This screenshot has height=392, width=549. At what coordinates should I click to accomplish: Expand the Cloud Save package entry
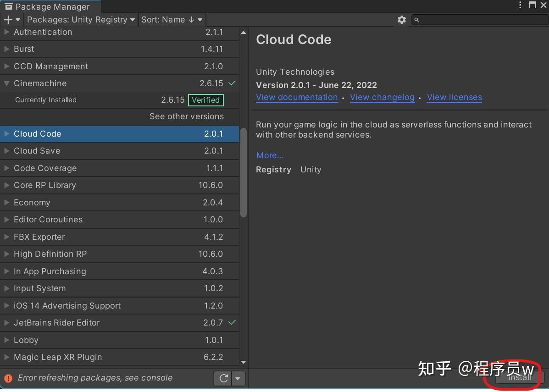(6, 151)
